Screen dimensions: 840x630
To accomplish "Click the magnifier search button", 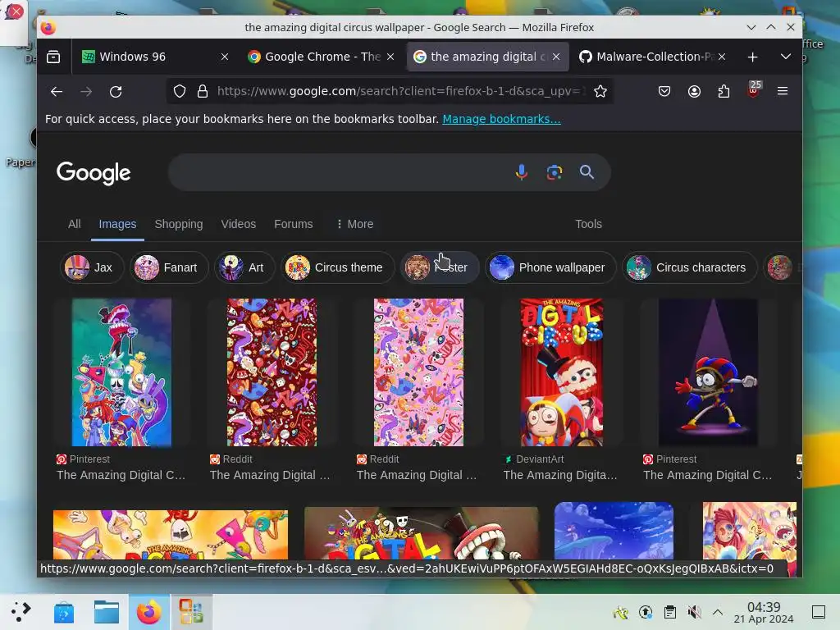I will [587, 172].
